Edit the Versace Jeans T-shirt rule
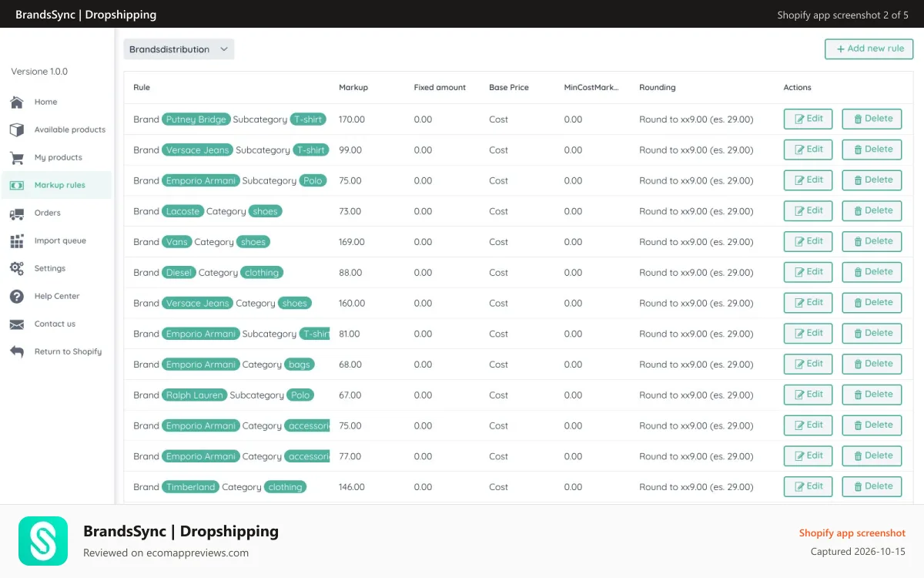Image resolution: width=924 pixels, height=578 pixels. (808, 150)
